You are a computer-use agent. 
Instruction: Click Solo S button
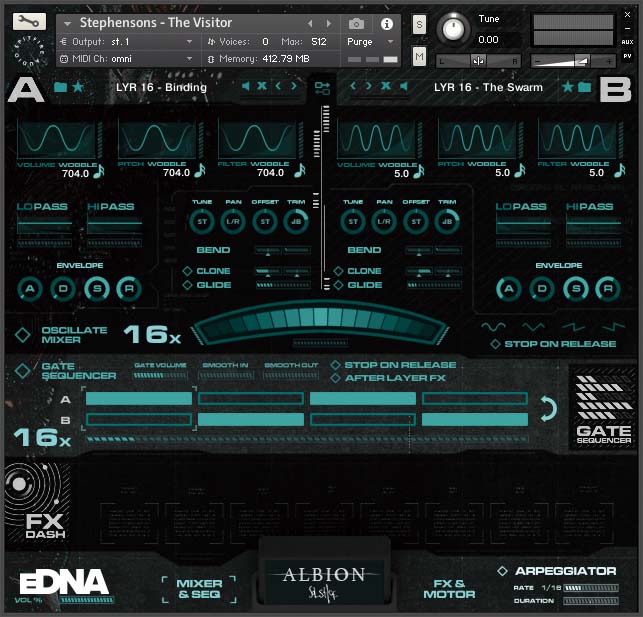(x=419, y=25)
